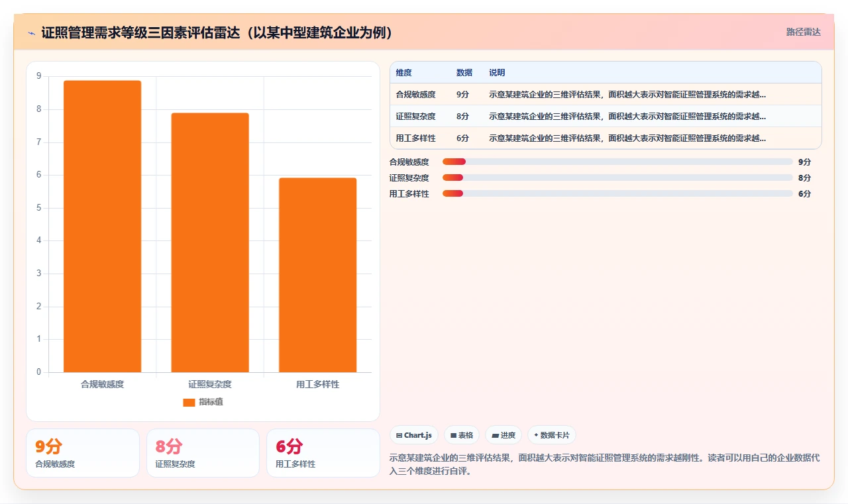This screenshot has height=504, width=848.
Task: Select the 证照复杂度 bar in chart
Action: coord(210,242)
